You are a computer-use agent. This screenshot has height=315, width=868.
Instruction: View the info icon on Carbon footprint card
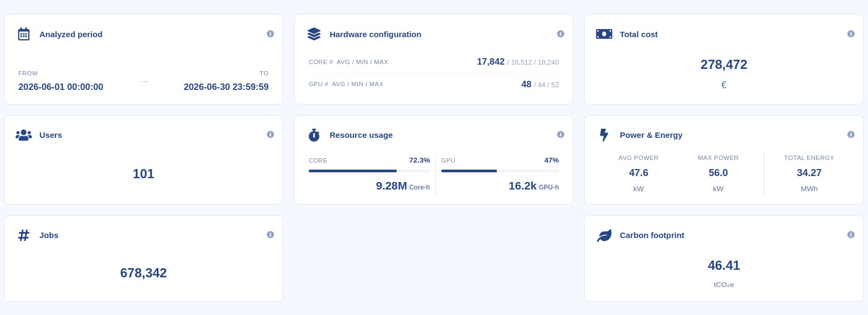(x=851, y=235)
